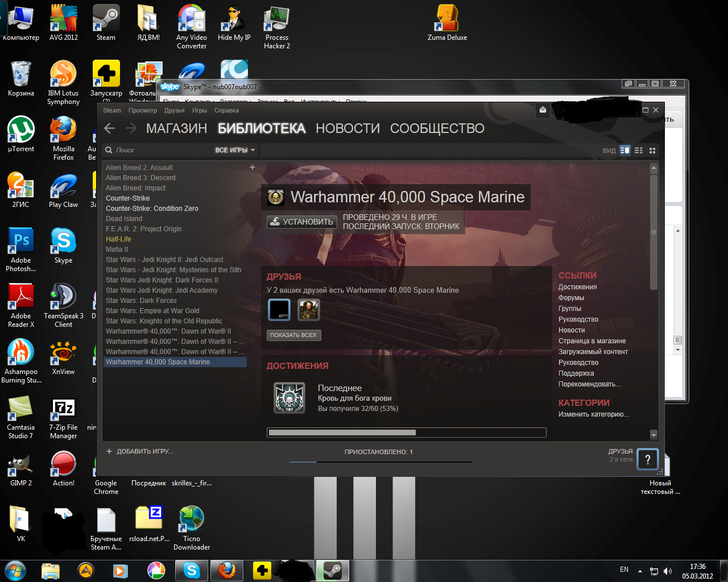Open Any Video Converter desktop icon
The image size is (728, 582).
pos(192,27)
